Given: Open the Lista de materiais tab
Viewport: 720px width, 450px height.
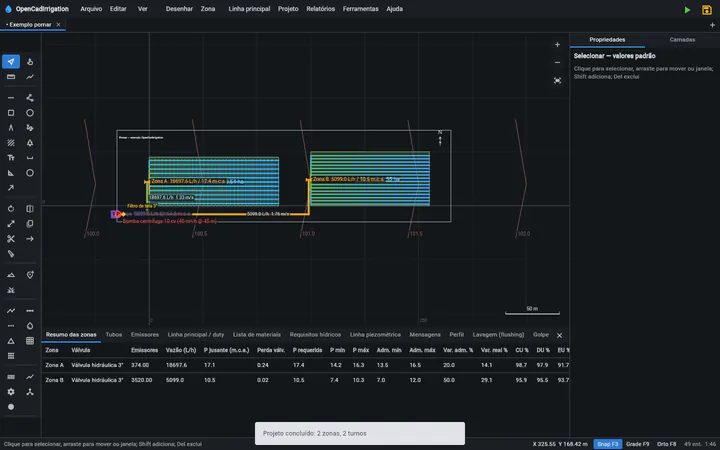Looking at the screenshot, I should (257, 335).
